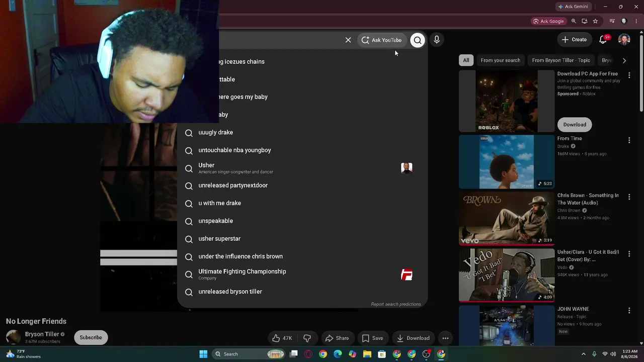
Task: Select 'u with me drake' suggestion
Action: [x=302, y=203]
